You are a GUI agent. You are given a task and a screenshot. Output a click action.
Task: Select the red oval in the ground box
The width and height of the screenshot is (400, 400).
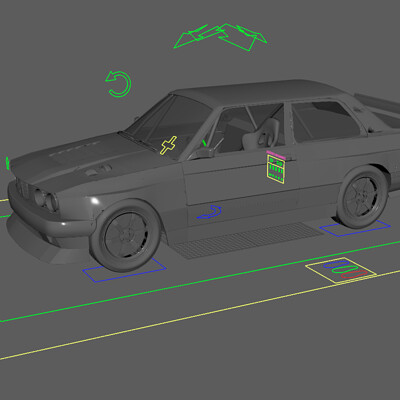pyautogui.click(x=354, y=274)
